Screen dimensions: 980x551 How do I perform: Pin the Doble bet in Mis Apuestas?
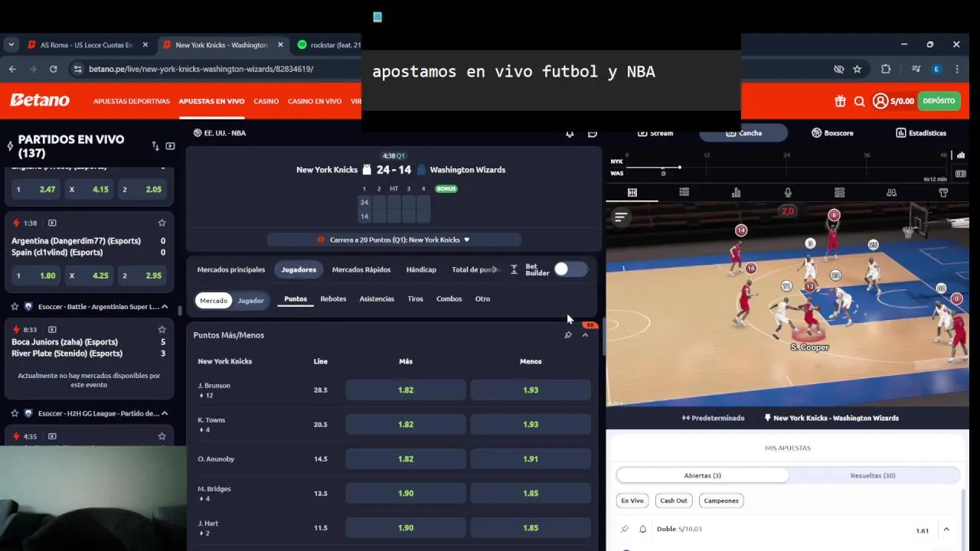[x=625, y=529]
